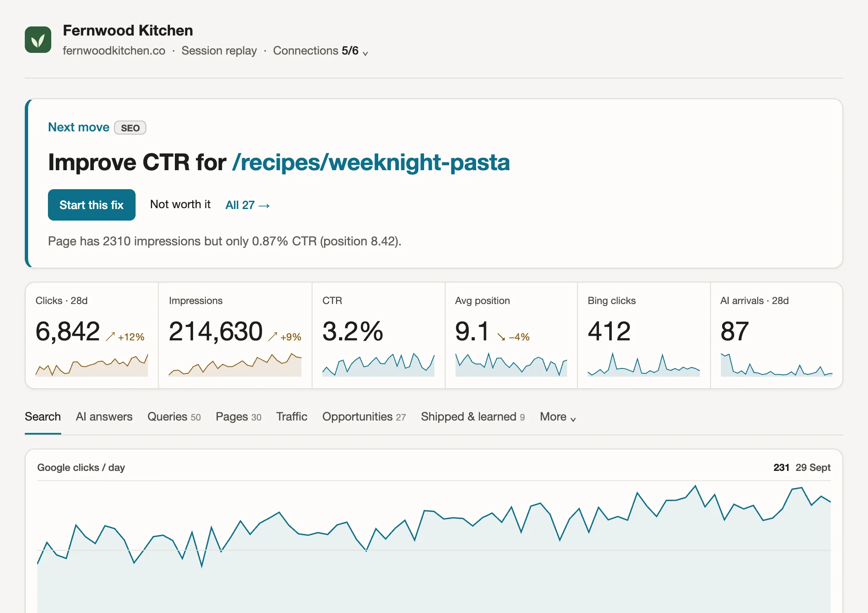Image resolution: width=868 pixels, height=613 pixels.
Task: Select the Avg position metric card
Action: pos(511,335)
